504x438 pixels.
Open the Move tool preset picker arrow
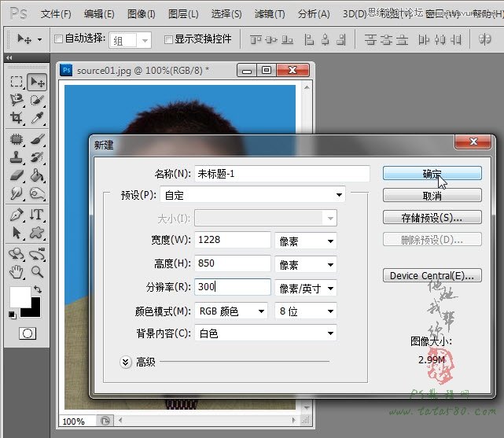pos(39,40)
